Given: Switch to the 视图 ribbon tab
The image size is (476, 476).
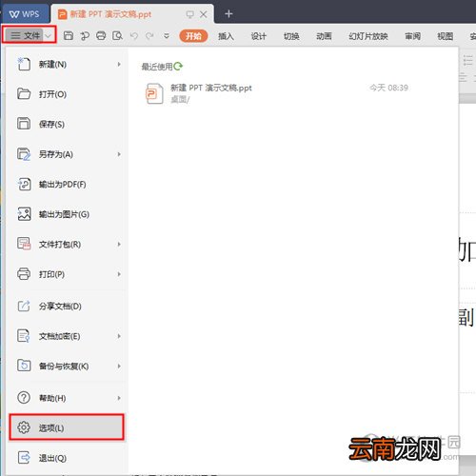Looking at the screenshot, I should pos(445,36).
